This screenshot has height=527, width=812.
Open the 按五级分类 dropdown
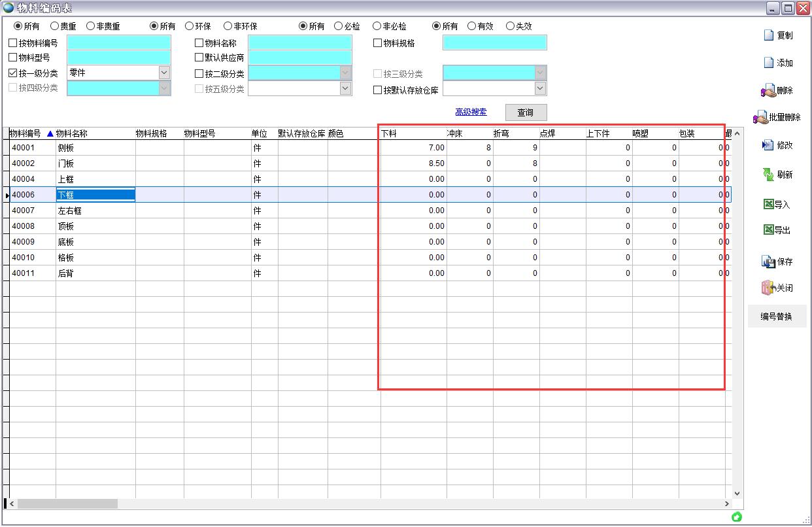[346, 88]
